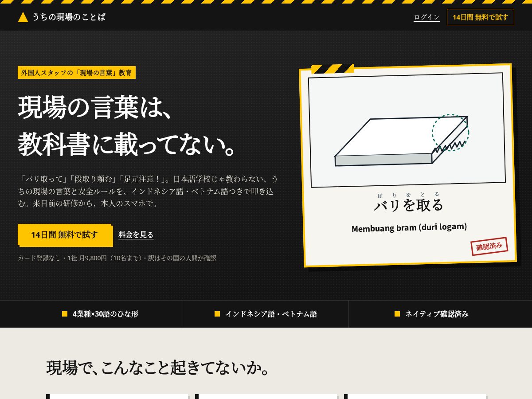Click header 14日間 無料で試す button
This screenshot has width=532, height=399.
[481, 17]
